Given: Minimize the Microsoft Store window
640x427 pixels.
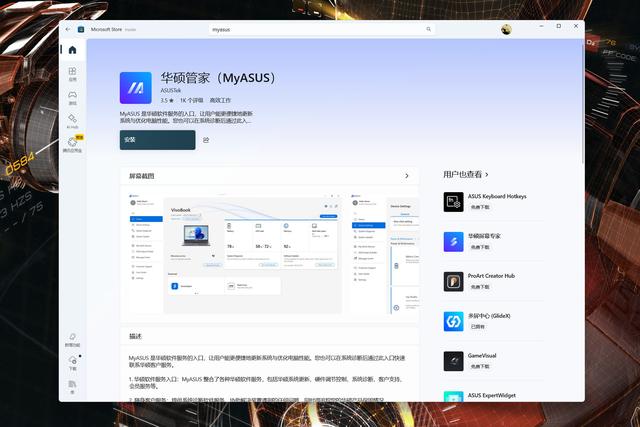Looking at the screenshot, I should (541, 26).
